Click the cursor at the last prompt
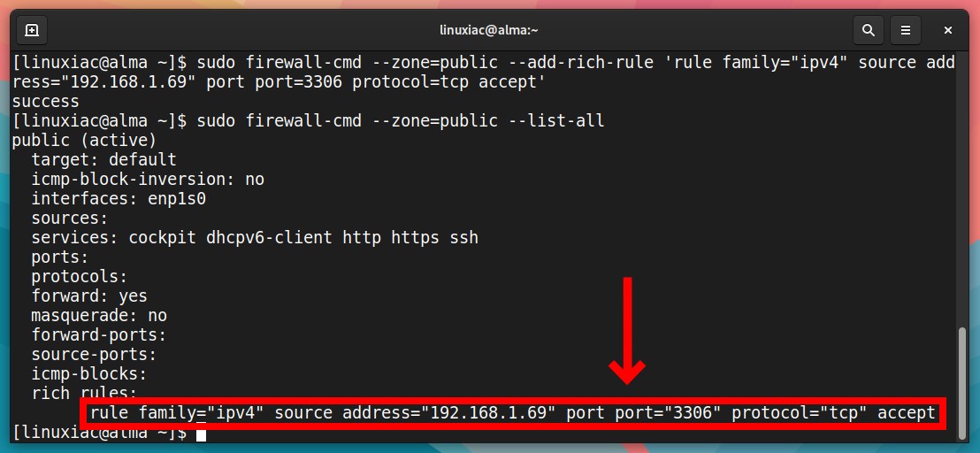Screen dimensions: 980x453 click(201, 433)
